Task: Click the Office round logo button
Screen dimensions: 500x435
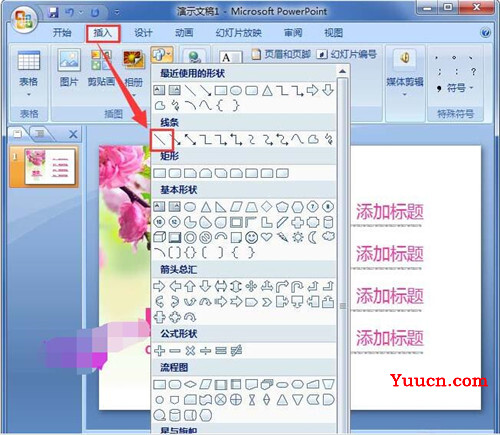Action: pos(23,19)
